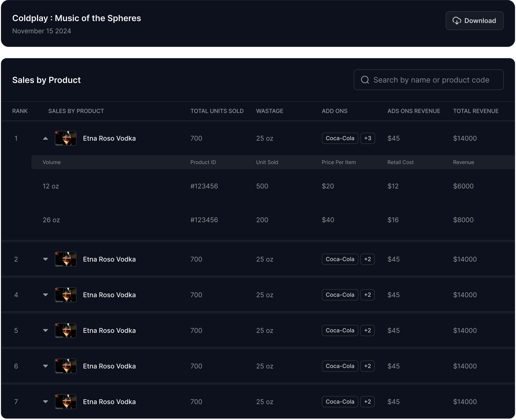Focus the product name search field
The image size is (516, 420).
(431, 80)
